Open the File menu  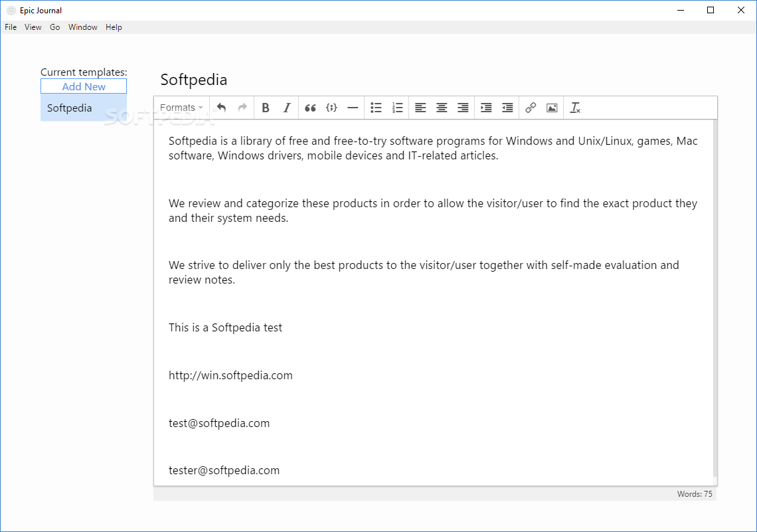pos(11,27)
